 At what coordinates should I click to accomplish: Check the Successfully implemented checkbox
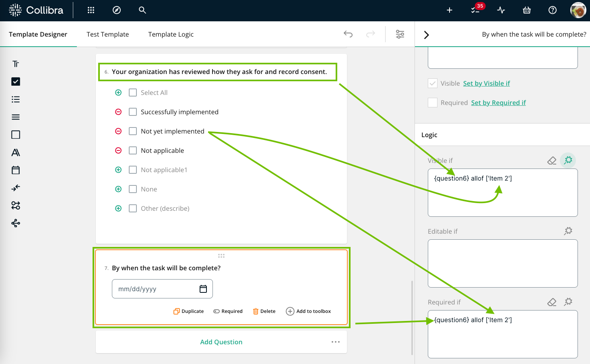[133, 112]
